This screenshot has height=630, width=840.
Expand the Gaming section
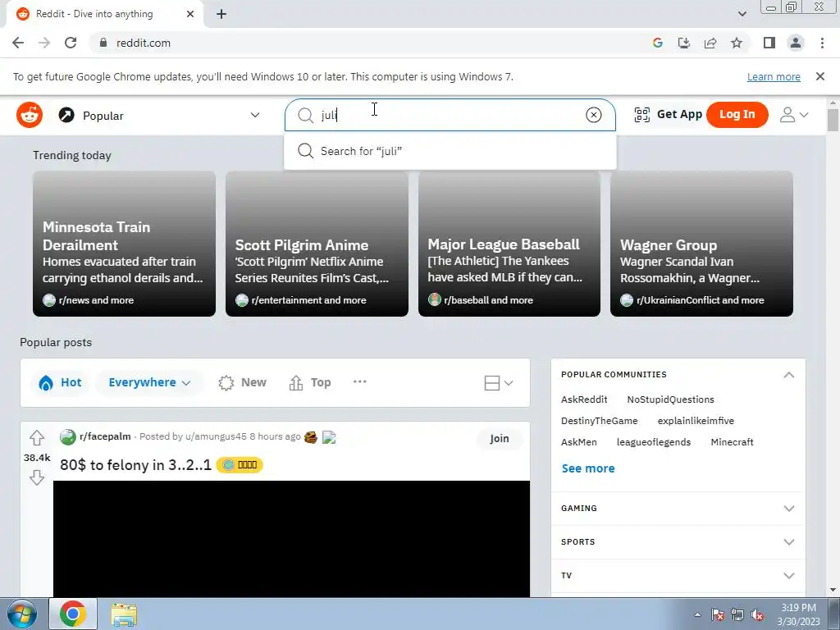tap(678, 509)
